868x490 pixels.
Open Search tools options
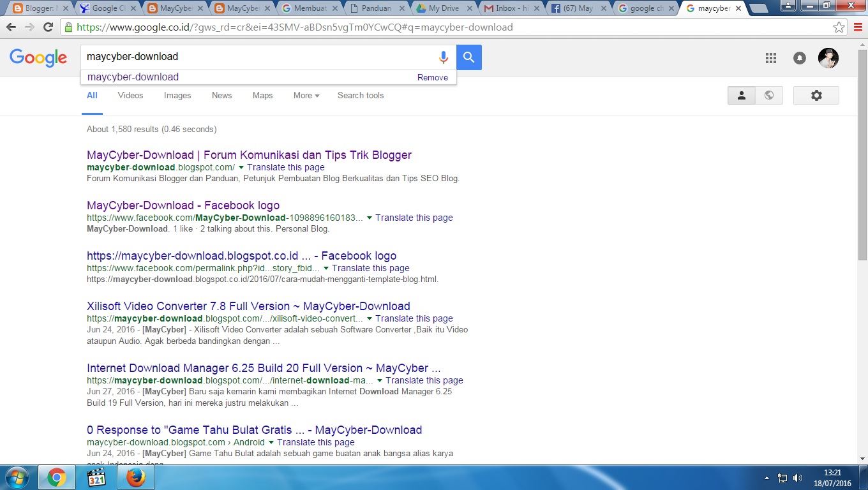(361, 96)
